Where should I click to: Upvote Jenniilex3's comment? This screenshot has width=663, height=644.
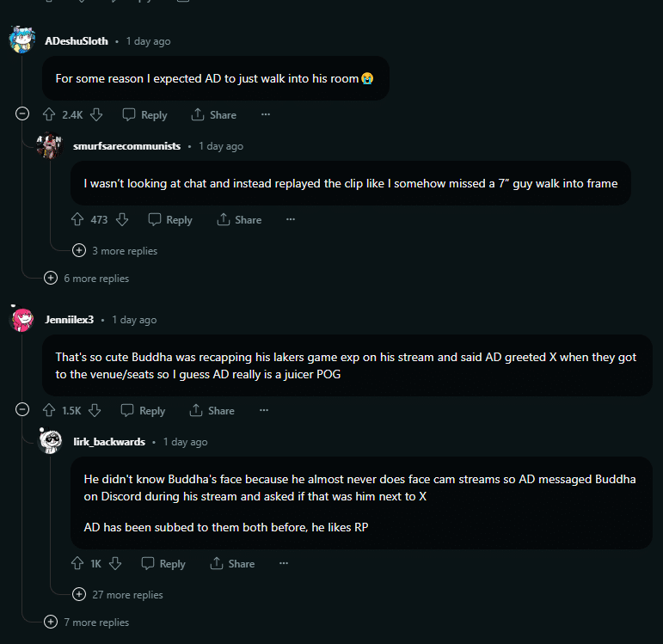(49, 410)
